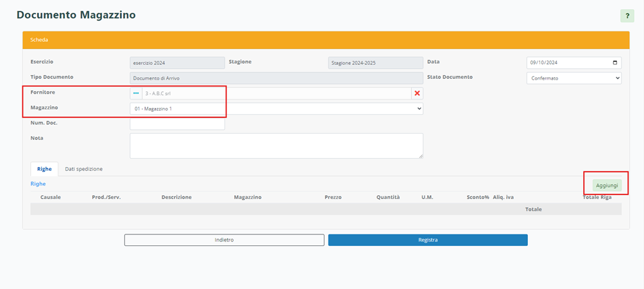This screenshot has width=644, height=289.
Task: Select the Righe tab
Action: tap(44, 169)
